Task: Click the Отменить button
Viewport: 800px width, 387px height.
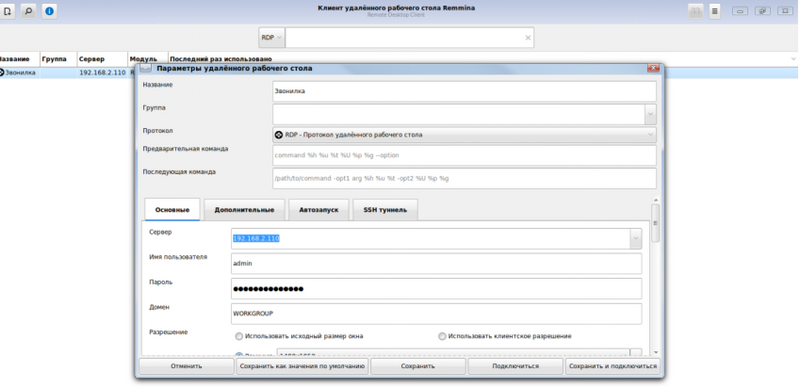Action: 186,366
